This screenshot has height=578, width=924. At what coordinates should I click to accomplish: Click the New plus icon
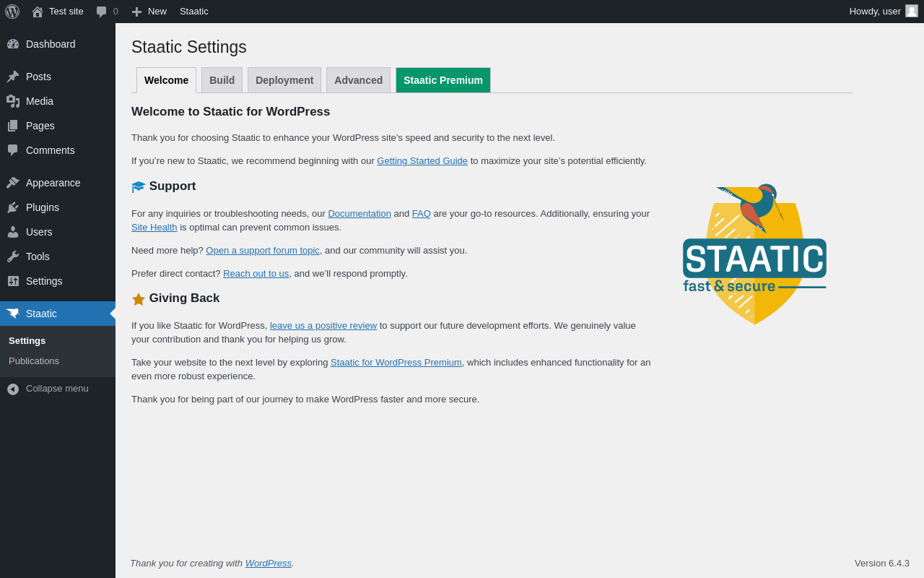pyautogui.click(x=136, y=12)
